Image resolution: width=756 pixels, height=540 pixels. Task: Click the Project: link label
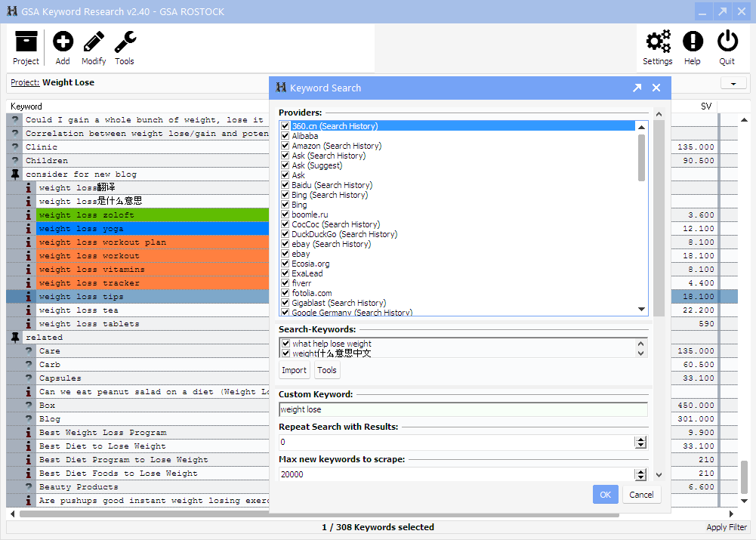25,82
